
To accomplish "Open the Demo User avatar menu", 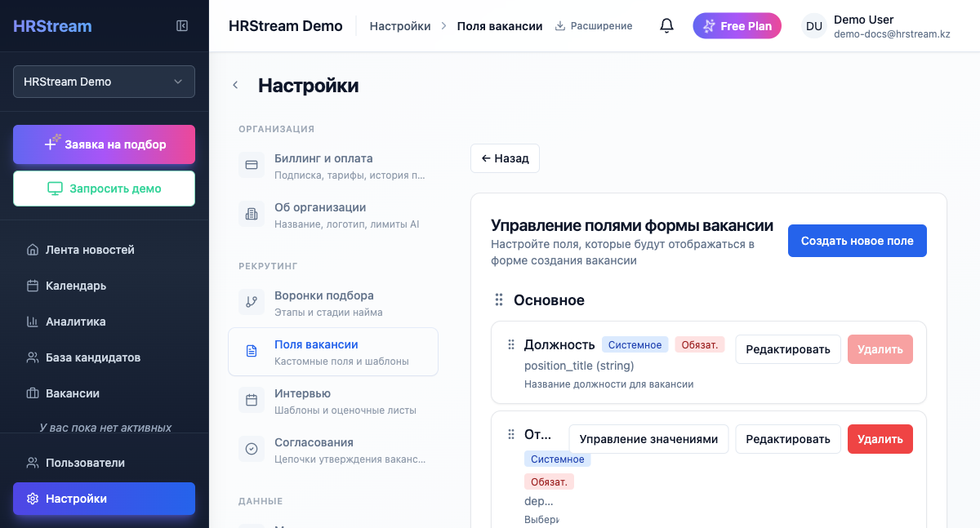I will tap(813, 25).
